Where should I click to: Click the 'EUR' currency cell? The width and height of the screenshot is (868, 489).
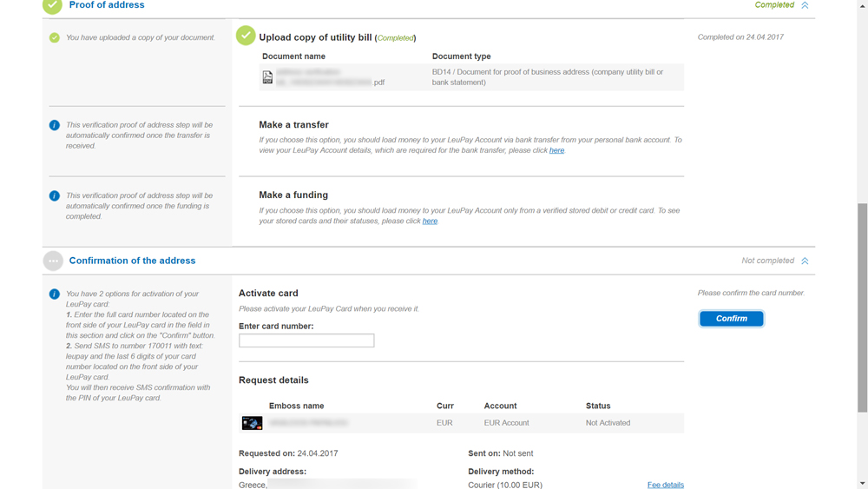click(444, 423)
